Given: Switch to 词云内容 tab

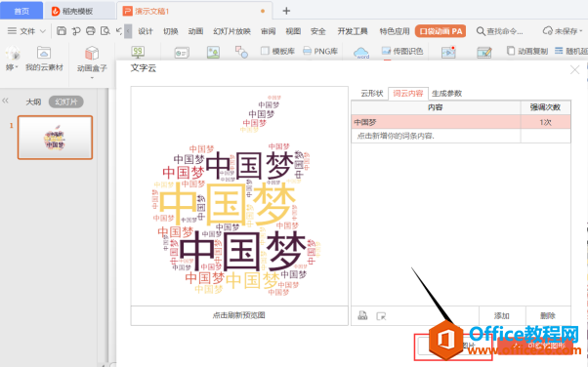Looking at the screenshot, I should coord(408,94).
